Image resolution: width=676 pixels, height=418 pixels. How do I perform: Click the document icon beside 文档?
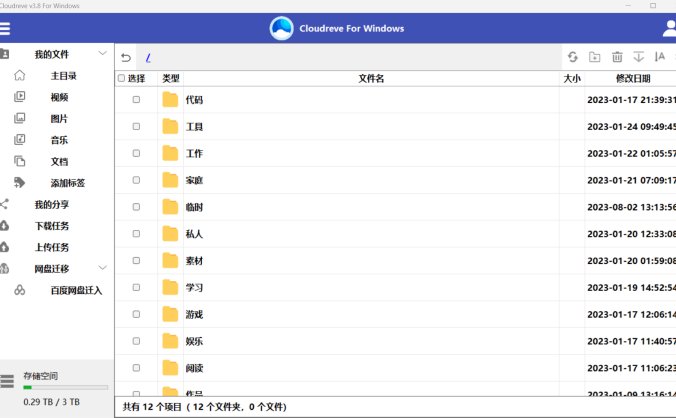pos(19,161)
